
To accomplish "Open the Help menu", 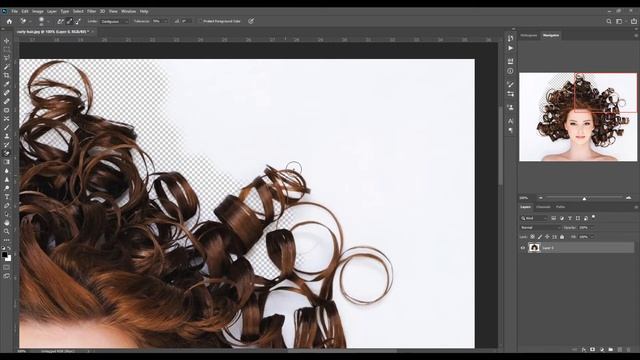I will point(144,11).
